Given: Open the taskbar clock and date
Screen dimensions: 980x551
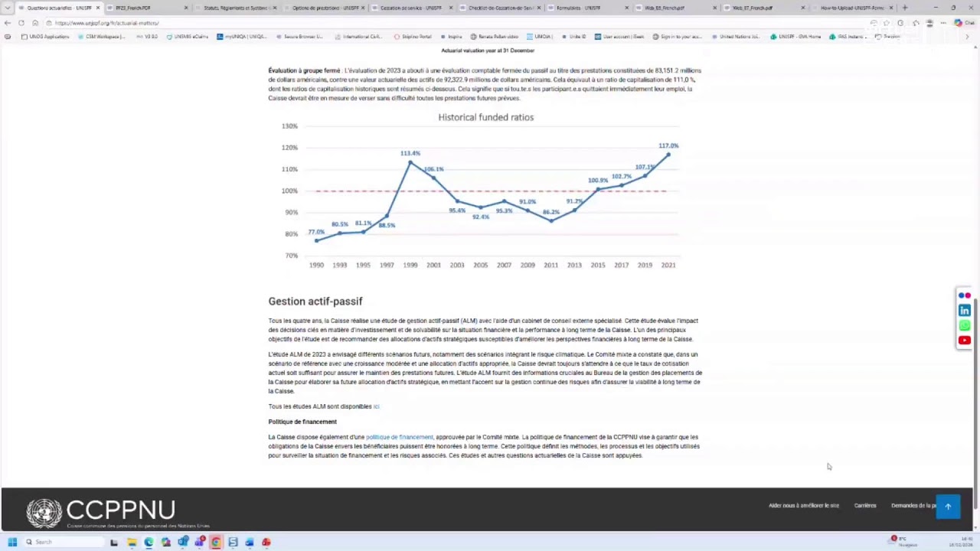Looking at the screenshot, I should 961,542.
